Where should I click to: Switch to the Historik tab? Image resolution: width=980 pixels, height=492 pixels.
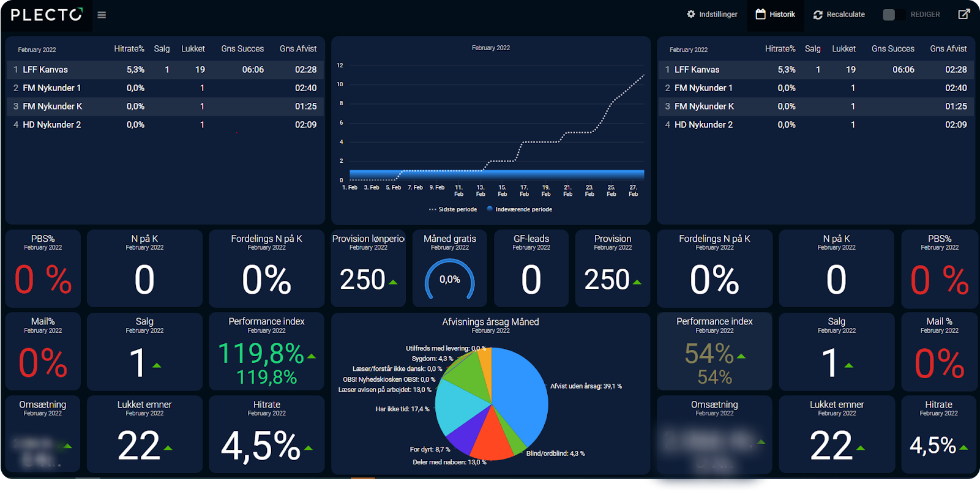point(776,14)
